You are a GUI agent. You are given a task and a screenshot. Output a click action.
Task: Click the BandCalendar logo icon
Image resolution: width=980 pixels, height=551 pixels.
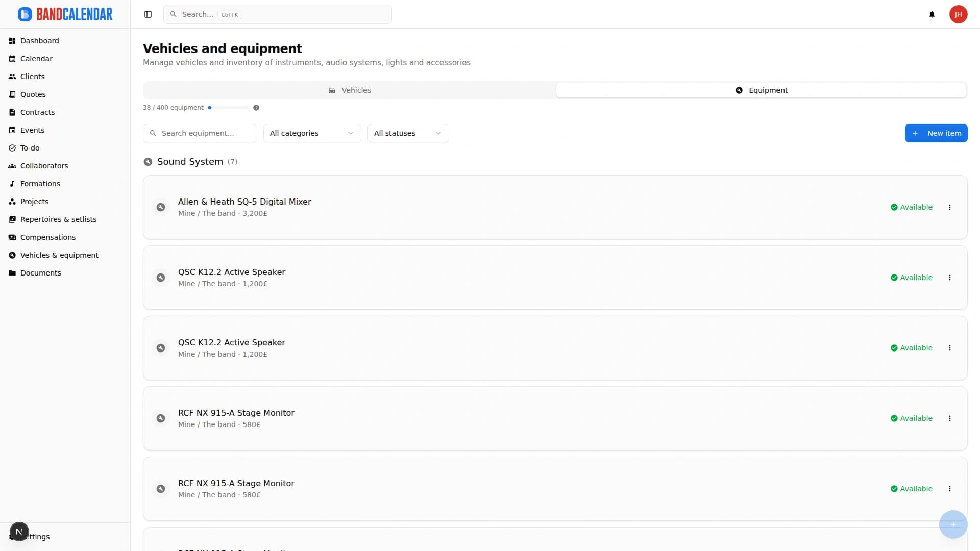click(24, 14)
